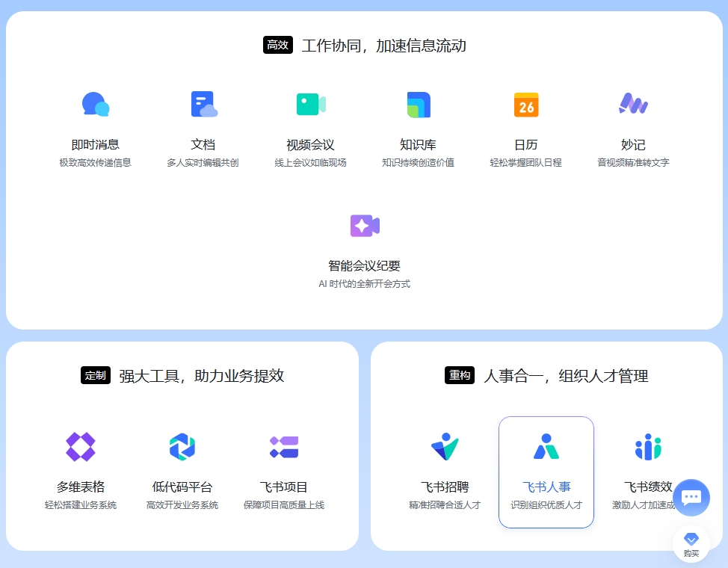Open the 飞书招聘 title
The width and height of the screenshot is (728, 568).
tap(445, 487)
